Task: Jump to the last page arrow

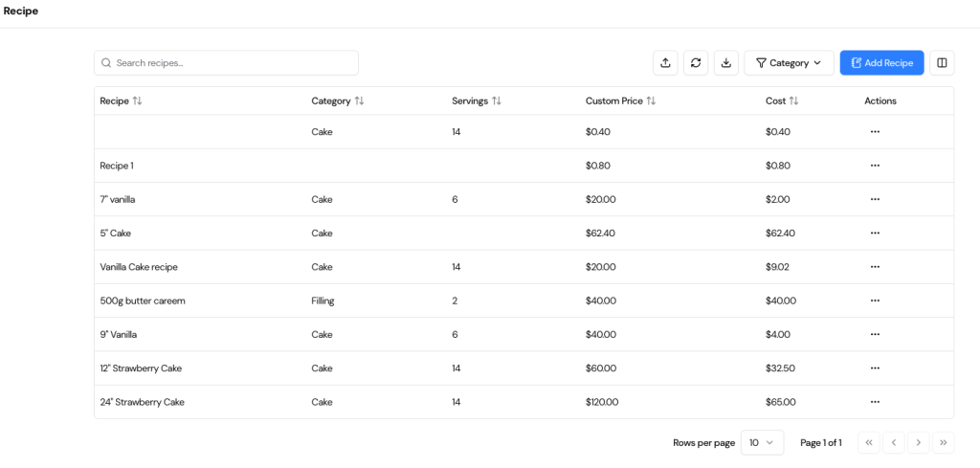Action: click(x=944, y=442)
